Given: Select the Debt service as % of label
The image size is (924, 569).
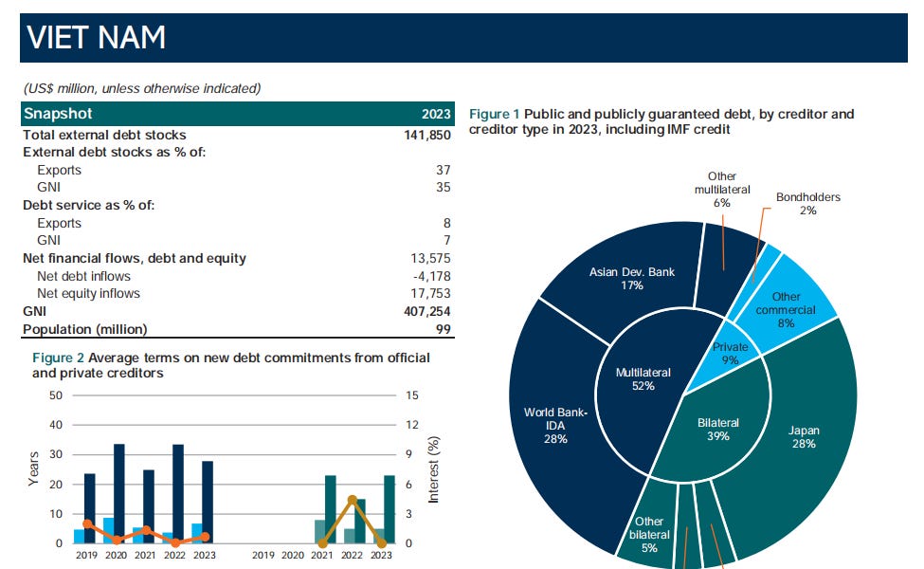Looking at the screenshot, I should tap(88, 205).
